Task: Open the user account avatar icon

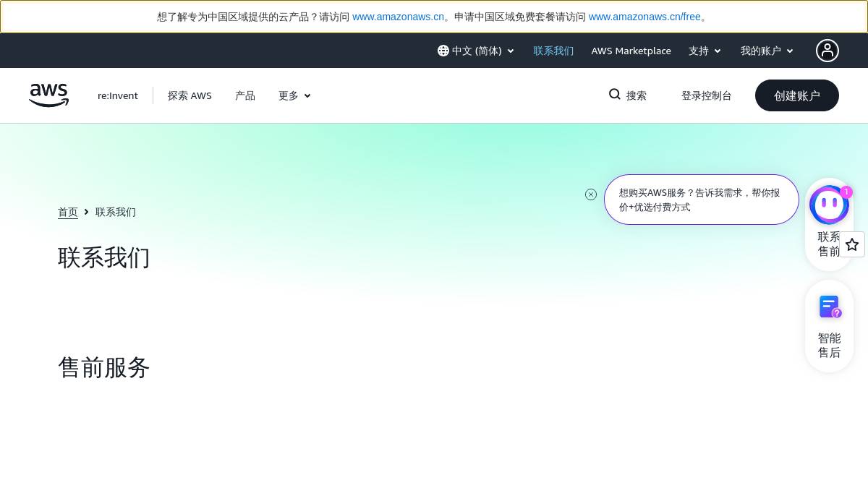Action: click(827, 51)
